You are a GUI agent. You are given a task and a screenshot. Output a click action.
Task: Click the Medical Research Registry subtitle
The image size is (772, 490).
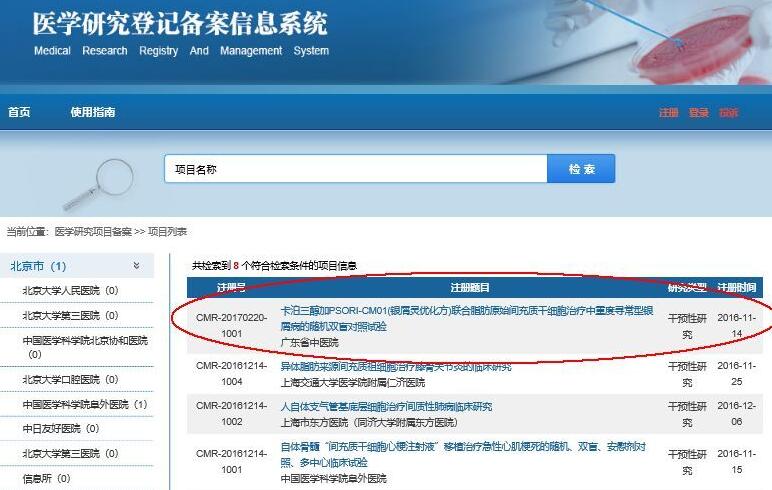181,51
